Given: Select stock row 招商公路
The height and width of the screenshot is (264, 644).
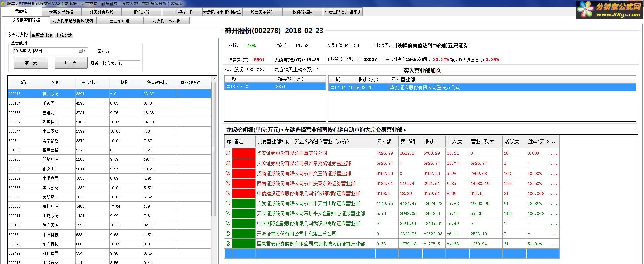Looking at the screenshot, I should [109, 150].
